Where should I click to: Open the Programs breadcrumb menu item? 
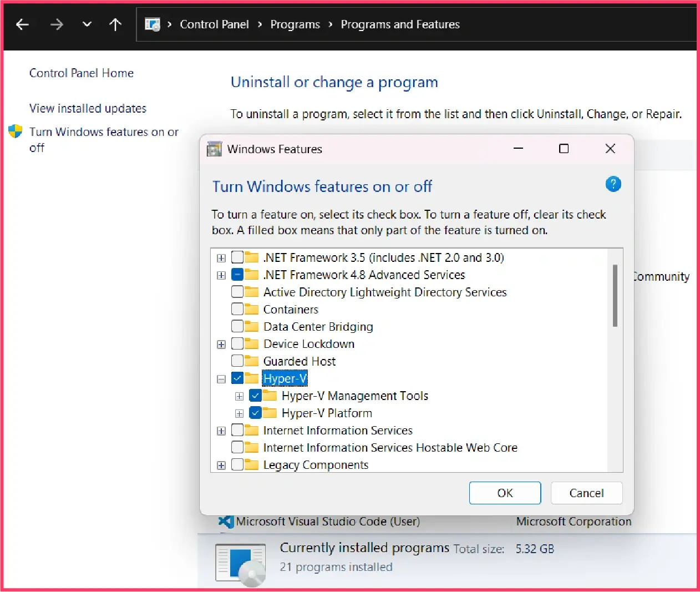coord(295,24)
